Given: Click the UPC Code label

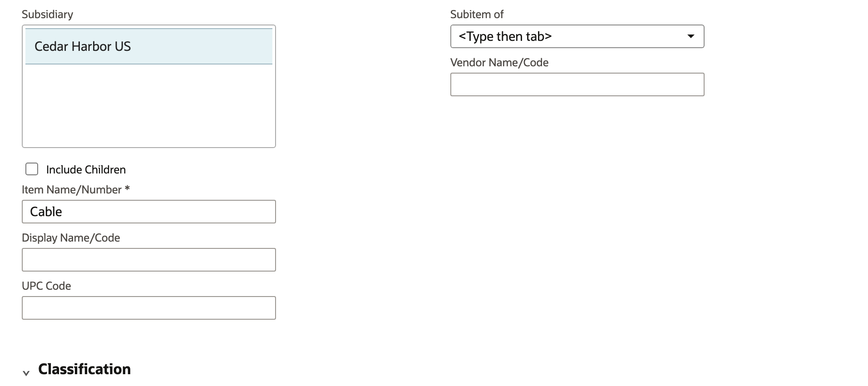Looking at the screenshot, I should click(x=46, y=286).
